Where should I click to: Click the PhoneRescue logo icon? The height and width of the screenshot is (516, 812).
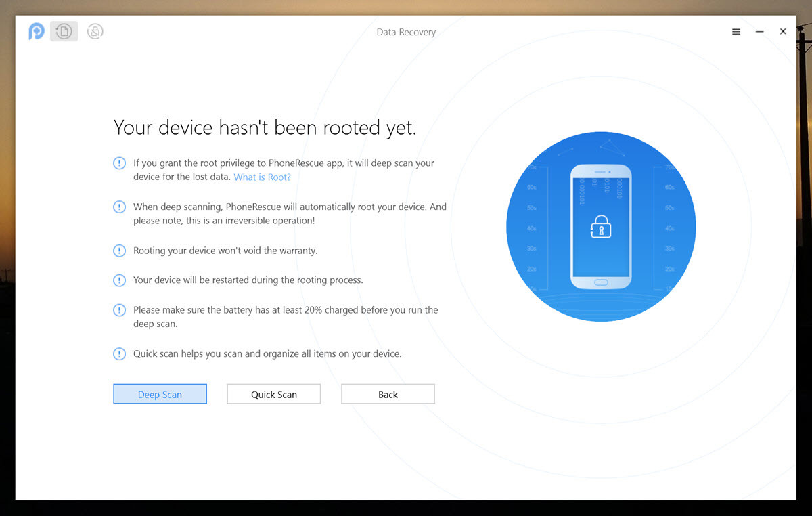tap(37, 31)
